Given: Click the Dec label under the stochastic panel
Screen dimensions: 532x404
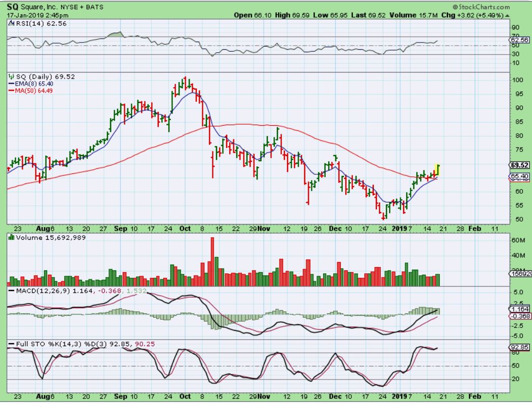Looking at the screenshot, I should point(335,396).
